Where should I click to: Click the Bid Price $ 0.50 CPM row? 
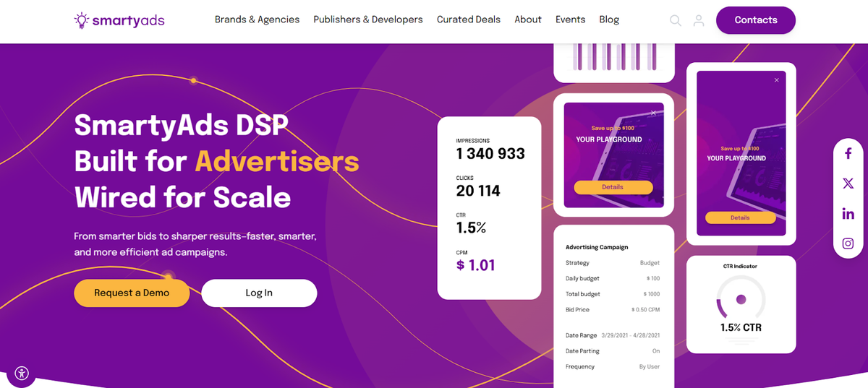613,309
